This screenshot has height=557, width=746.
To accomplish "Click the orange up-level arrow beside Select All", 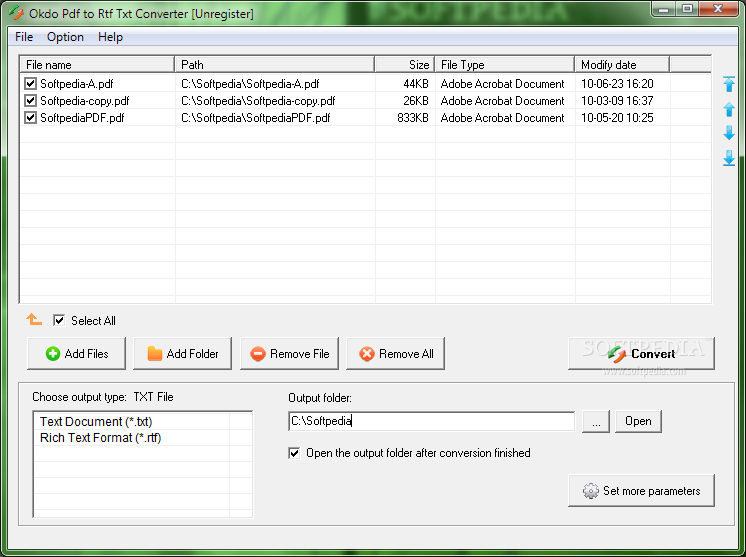I will (x=34, y=319).
